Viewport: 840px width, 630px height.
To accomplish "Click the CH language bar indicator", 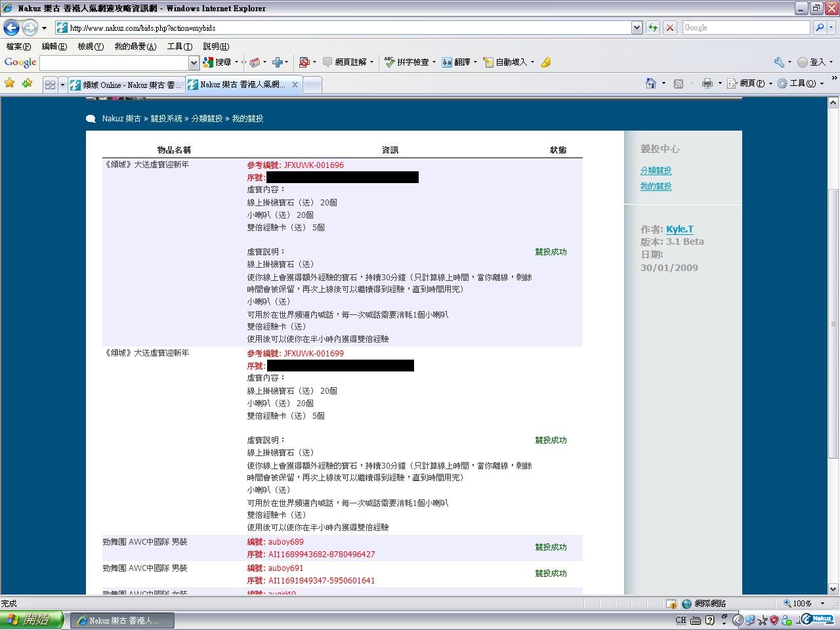I will click(681, 620).
